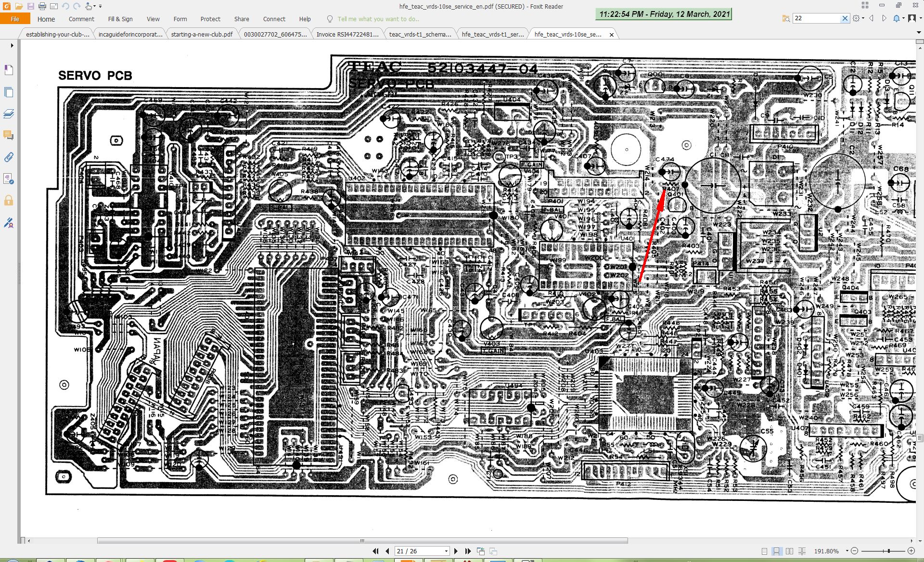
Task: Expand the left navigation panel arrow
Action: (x=12, y=46)
